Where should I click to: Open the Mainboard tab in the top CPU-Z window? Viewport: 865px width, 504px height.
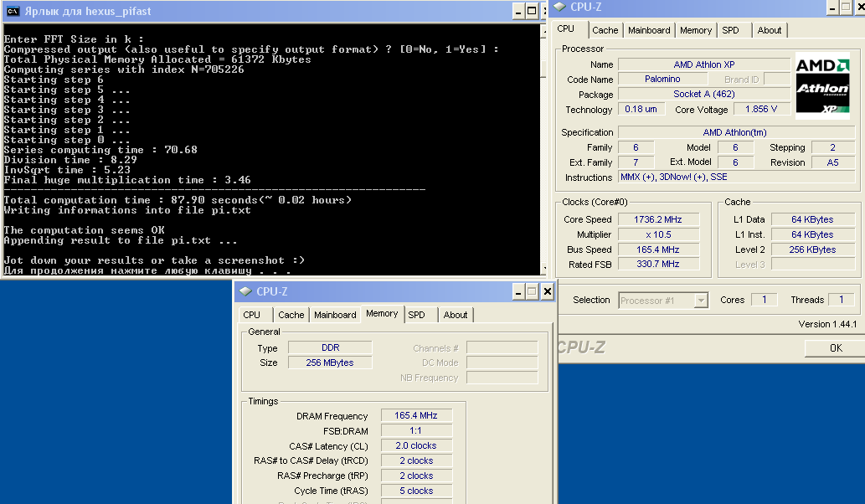649,30
